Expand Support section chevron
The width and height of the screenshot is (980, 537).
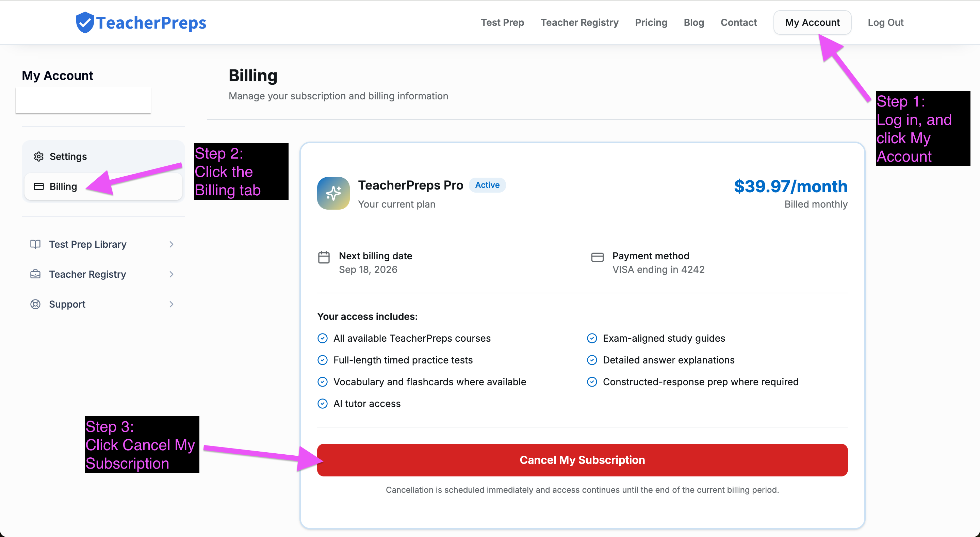(x=171, y=304)
